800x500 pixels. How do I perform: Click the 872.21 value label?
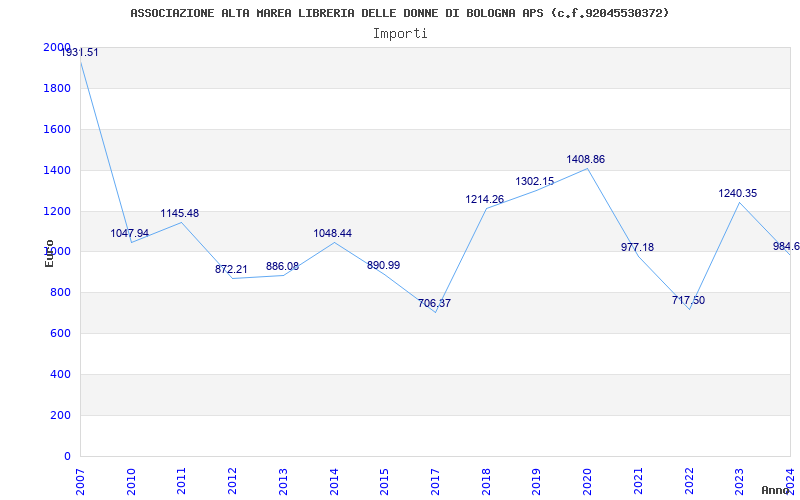point(231,269)
